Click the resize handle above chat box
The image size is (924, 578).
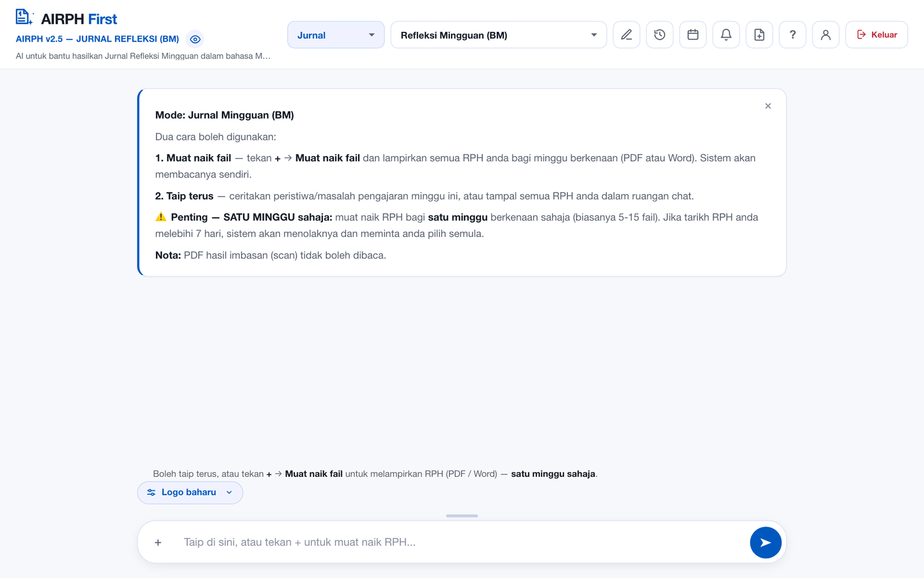pos(462,516)
